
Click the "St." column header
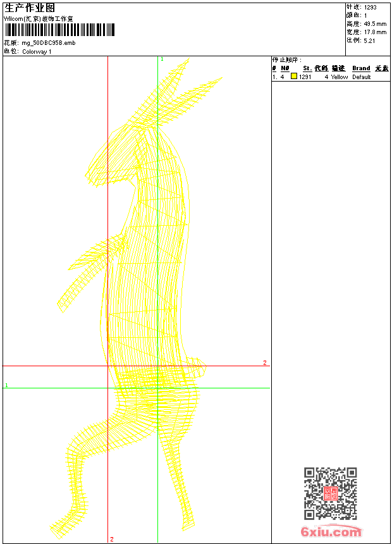[307, 68]
